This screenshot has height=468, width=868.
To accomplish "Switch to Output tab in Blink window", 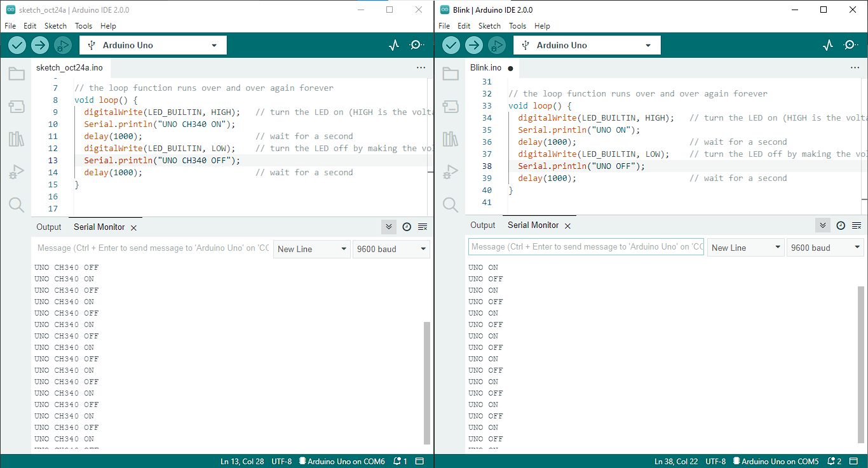I will [483, 225].
